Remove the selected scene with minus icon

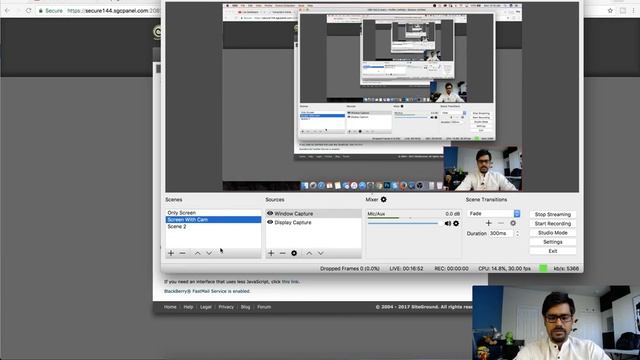pyautogui.click(x=182, y=253)
